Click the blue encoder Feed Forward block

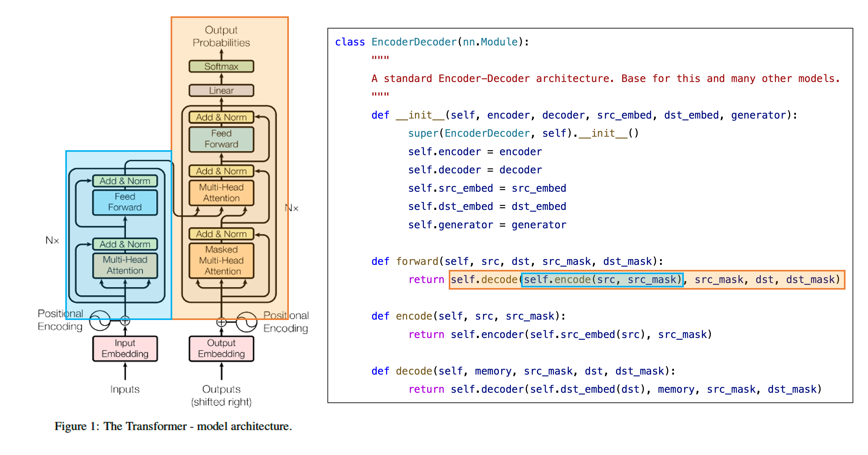[125, 202]
